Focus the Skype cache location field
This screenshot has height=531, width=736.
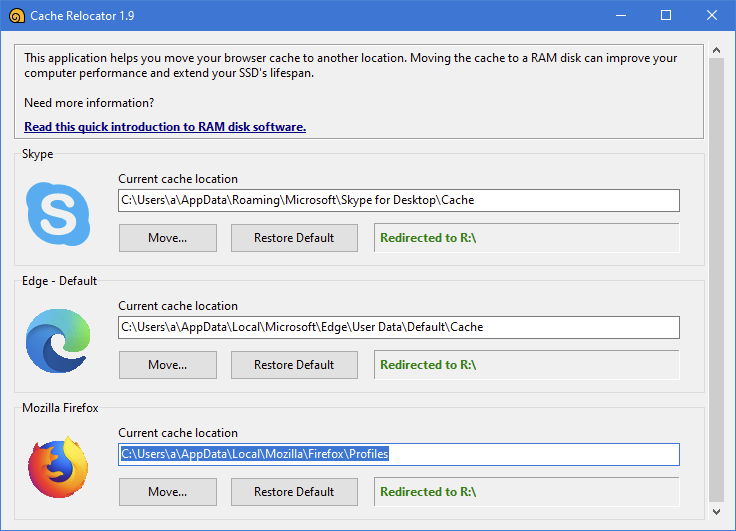(x=399, y=200)
